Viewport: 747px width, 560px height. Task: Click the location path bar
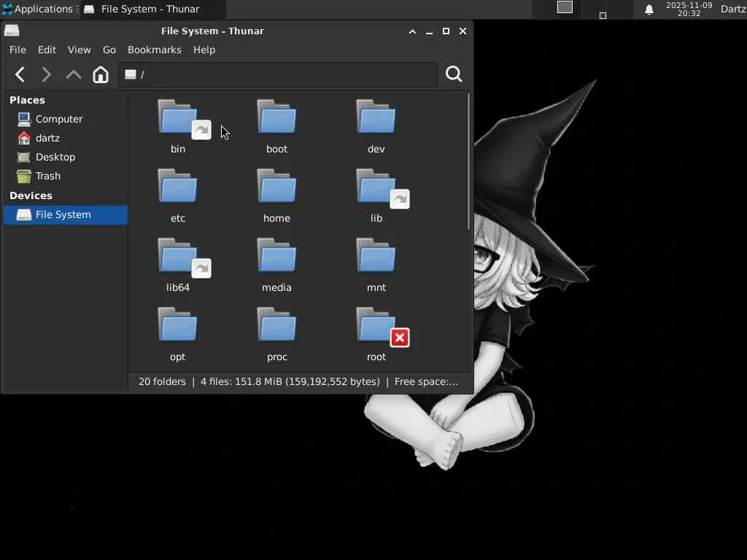pyautogui.click(x=278, y=75)
